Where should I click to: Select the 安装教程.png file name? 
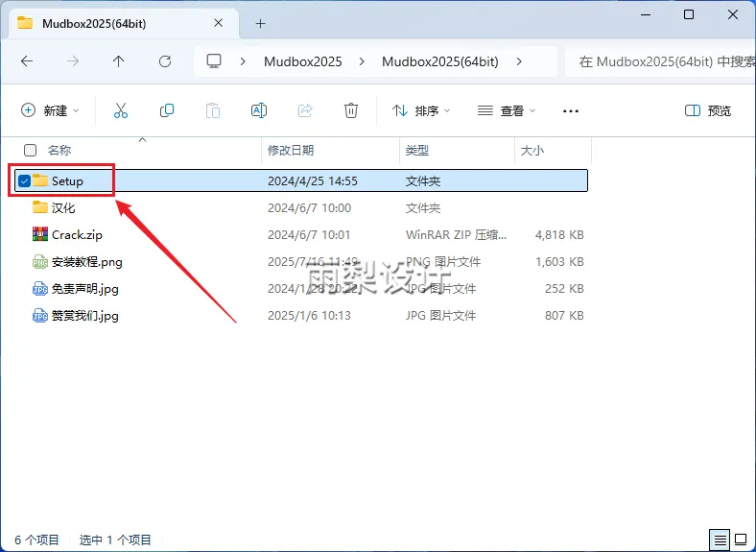[x=87, y=262]
